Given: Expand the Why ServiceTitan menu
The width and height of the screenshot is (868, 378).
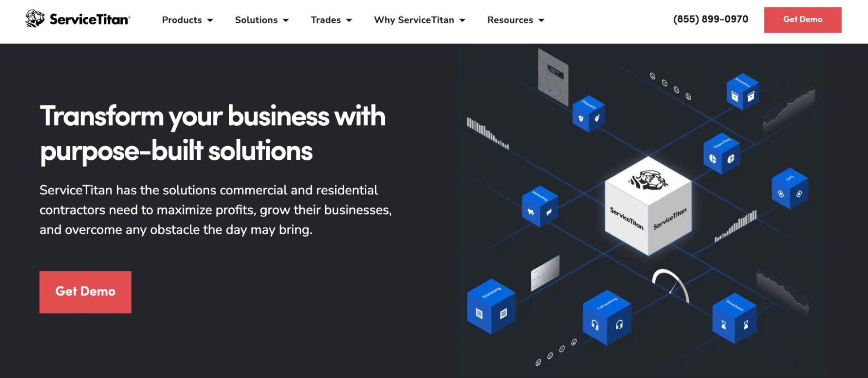Looking at the screenshot, I should tap(419, 20).
